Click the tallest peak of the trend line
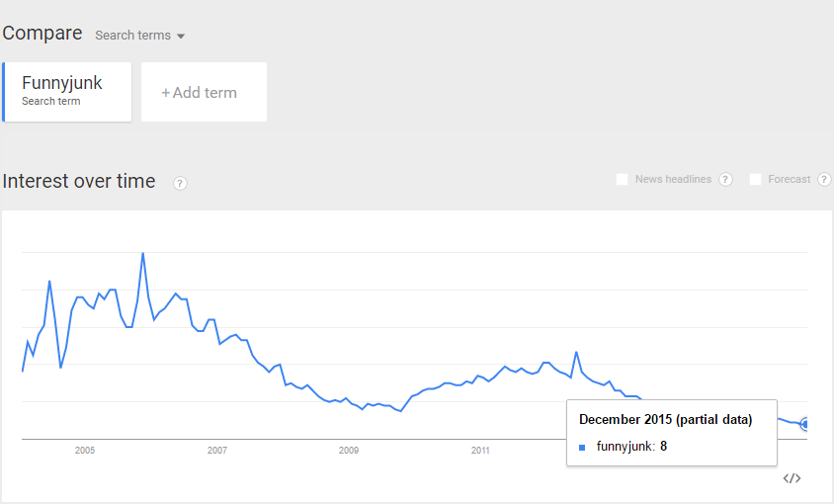 coord(143,253)
